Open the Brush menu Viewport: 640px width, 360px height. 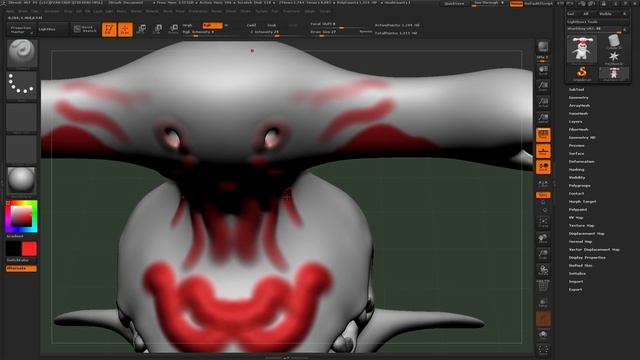click(x=23, y=11)
